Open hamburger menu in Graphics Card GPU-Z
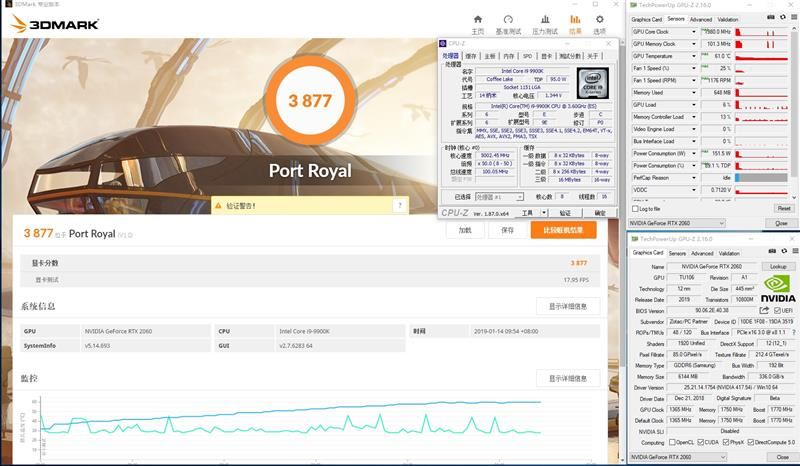The height and width of the screenshot is (466, 800). 794,251
